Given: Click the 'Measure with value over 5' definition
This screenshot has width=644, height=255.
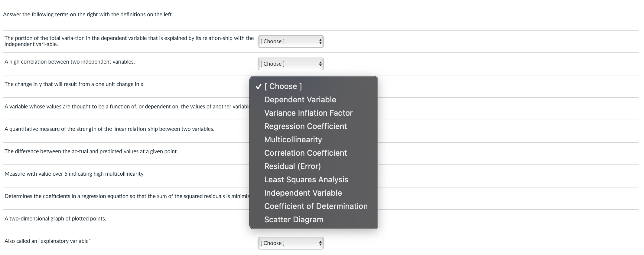Looking at the screenshot, I should coord(74,174).
